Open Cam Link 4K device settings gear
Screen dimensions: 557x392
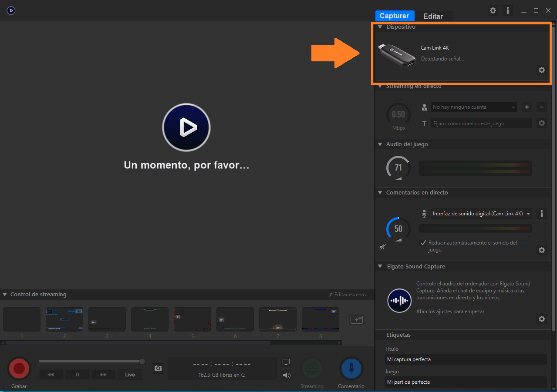click(541, 70)
